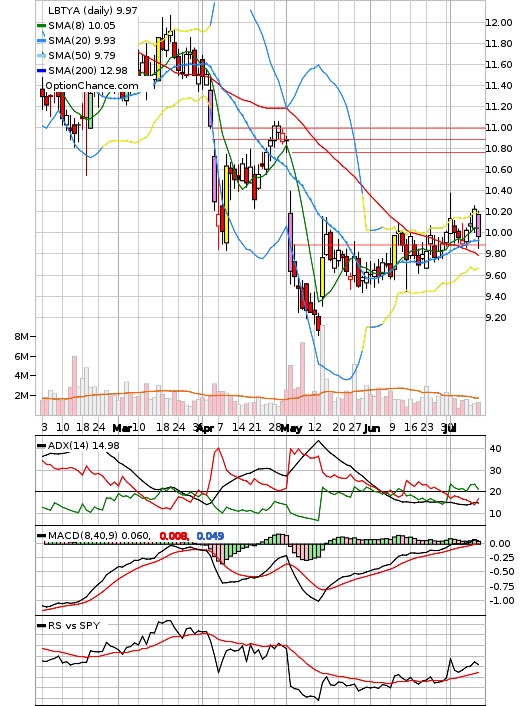Click the 21 date label in April
Image resolution: width=526 pixels, height=706 pixels.
(x=255, y=427)
